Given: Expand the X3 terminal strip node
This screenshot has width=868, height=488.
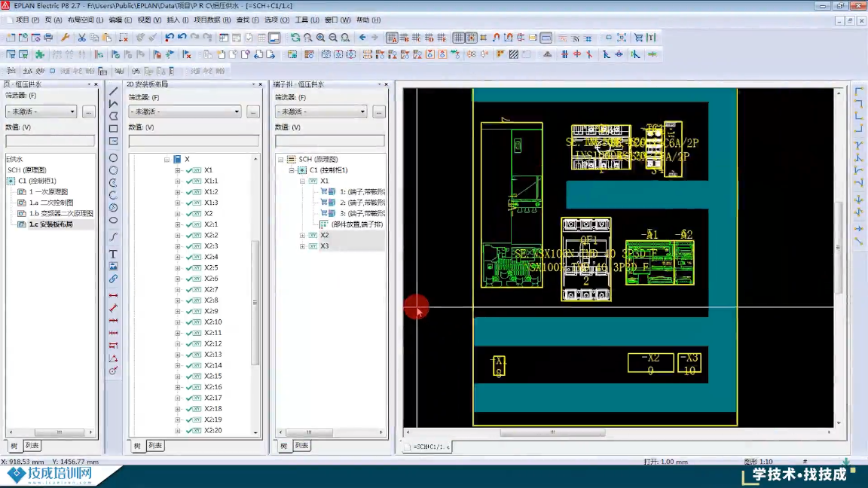Looking at the screenshot, I should click(302, 246).
